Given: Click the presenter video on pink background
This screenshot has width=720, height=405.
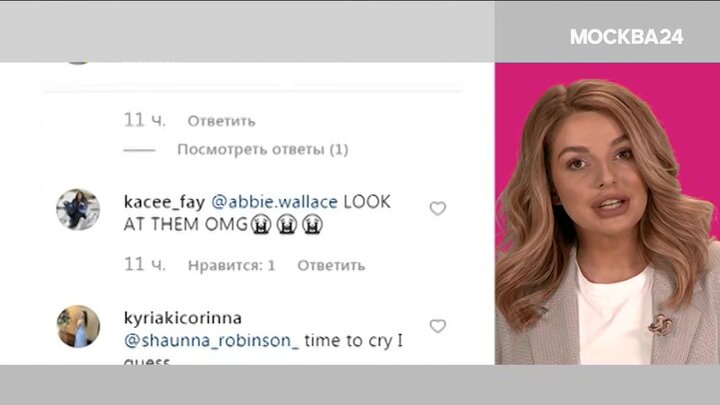Looking at the screenshot, I should pyautogui.click(x=607, y=214).
